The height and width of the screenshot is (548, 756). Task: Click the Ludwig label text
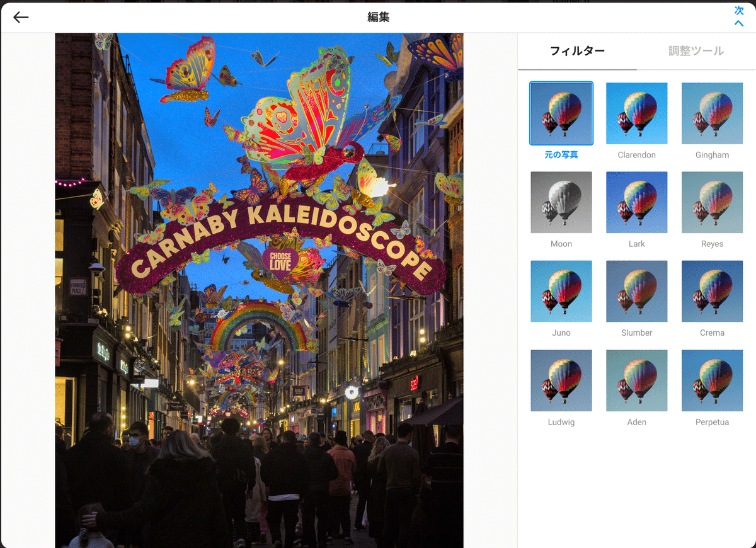point(561,422)
